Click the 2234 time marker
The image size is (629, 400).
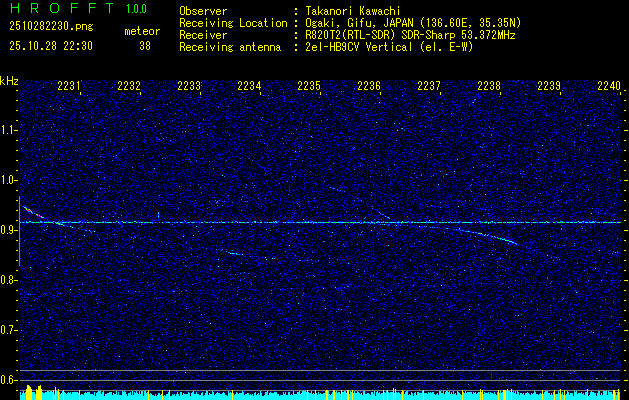(x=249, y=86)
